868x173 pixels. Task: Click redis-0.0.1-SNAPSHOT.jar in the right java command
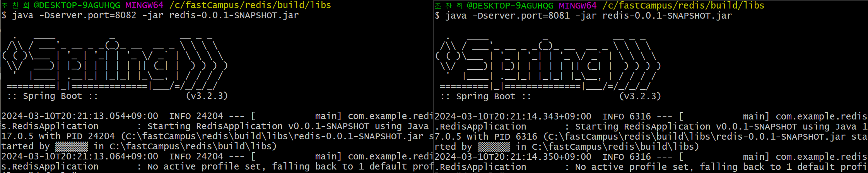pos(667,16)
